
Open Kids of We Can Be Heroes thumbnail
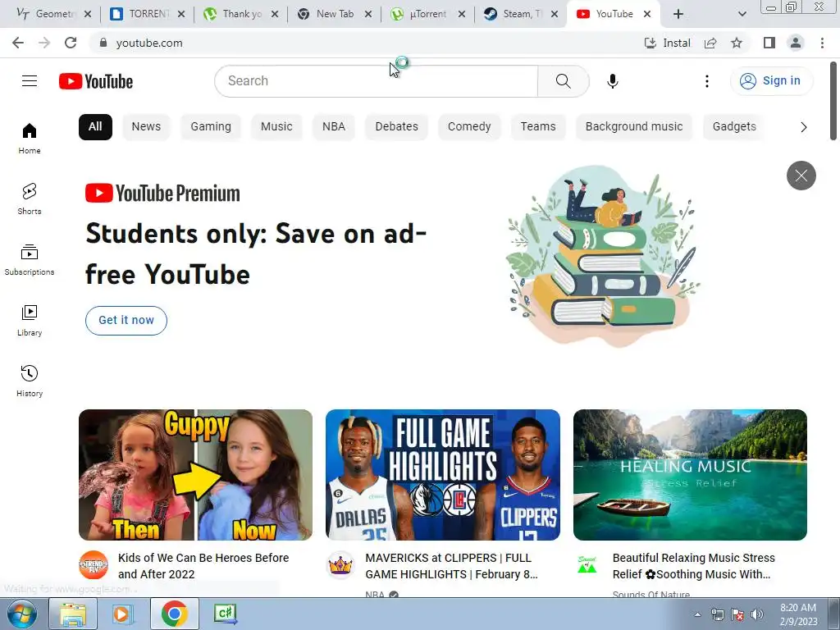tap(195, 475)
